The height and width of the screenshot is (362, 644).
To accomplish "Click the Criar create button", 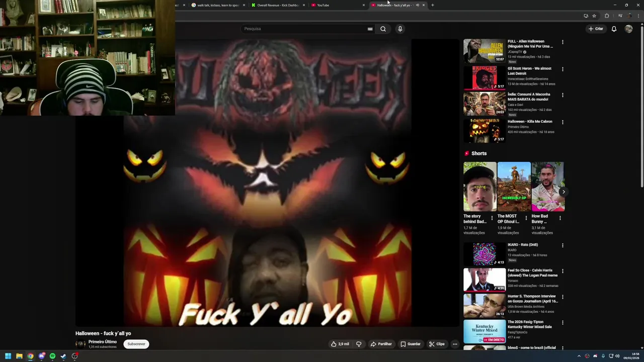I will 596,29.
